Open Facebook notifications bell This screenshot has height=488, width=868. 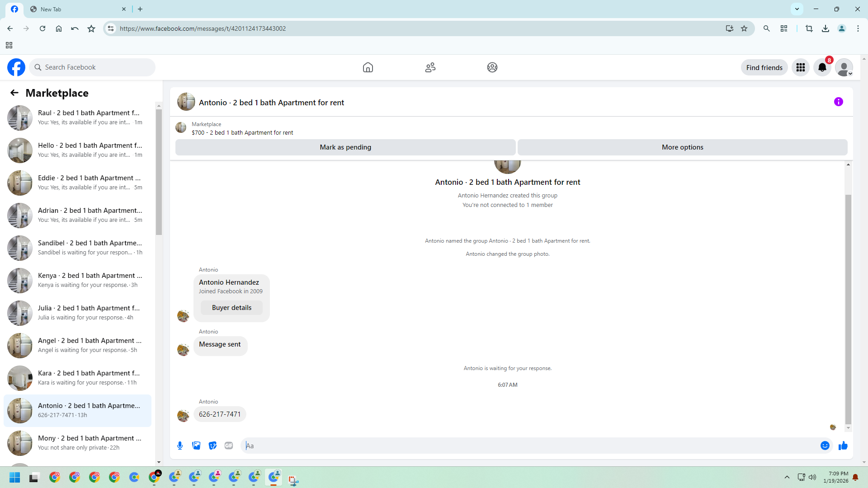click(x=822, y=68)
